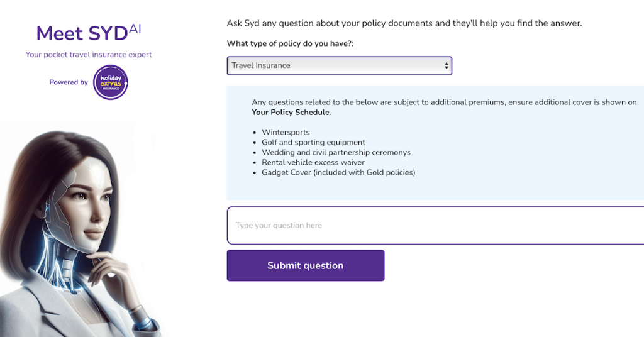
Task: Click the arrows on Travel Insurance selector
Action: tap(447, 65)
